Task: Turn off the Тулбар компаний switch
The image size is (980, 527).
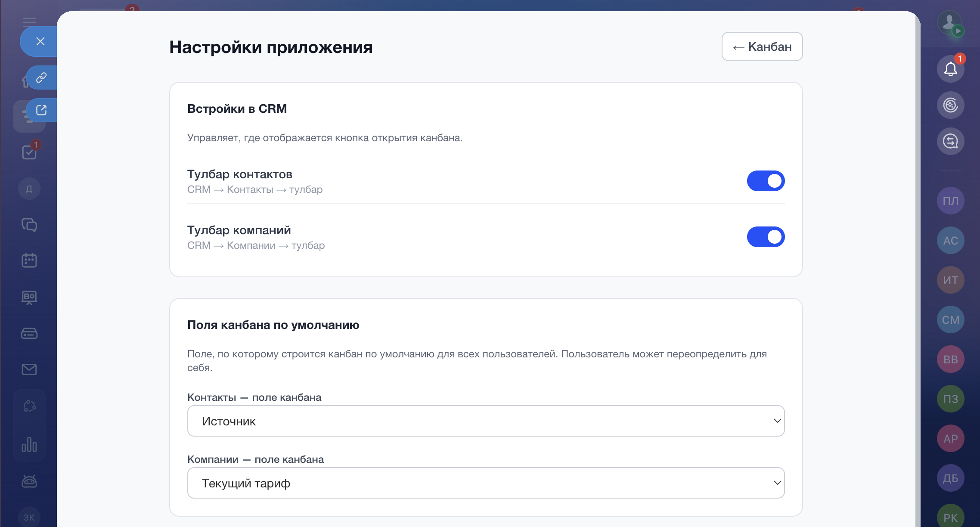Action: click(x=766, y=237)
